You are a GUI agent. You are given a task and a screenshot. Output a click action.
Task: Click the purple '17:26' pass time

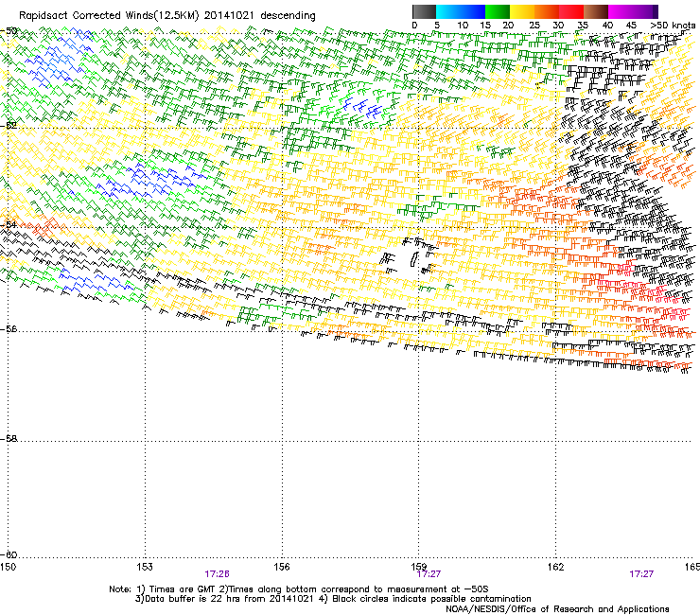click(x=217, y=574)
